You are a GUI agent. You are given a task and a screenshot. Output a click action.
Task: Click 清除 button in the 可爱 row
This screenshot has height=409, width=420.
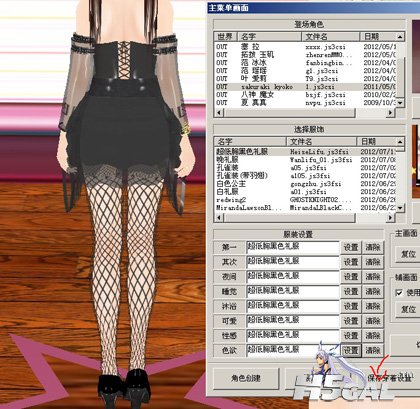point(373,321)
